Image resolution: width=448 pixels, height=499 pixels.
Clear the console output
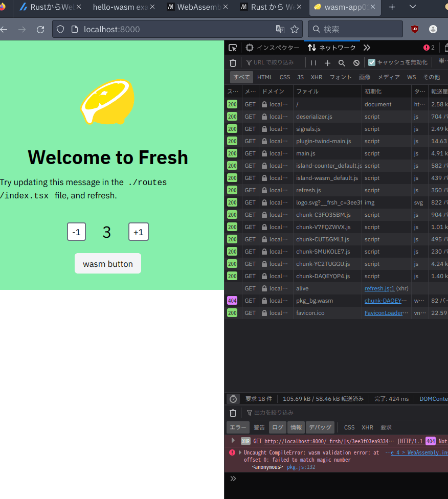click(x=233, y=413)
